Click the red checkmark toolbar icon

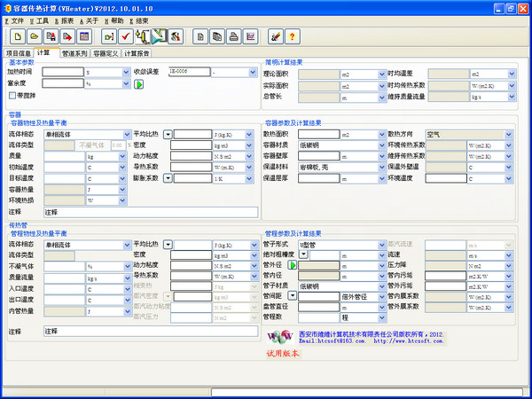click(x=127, y=36)
